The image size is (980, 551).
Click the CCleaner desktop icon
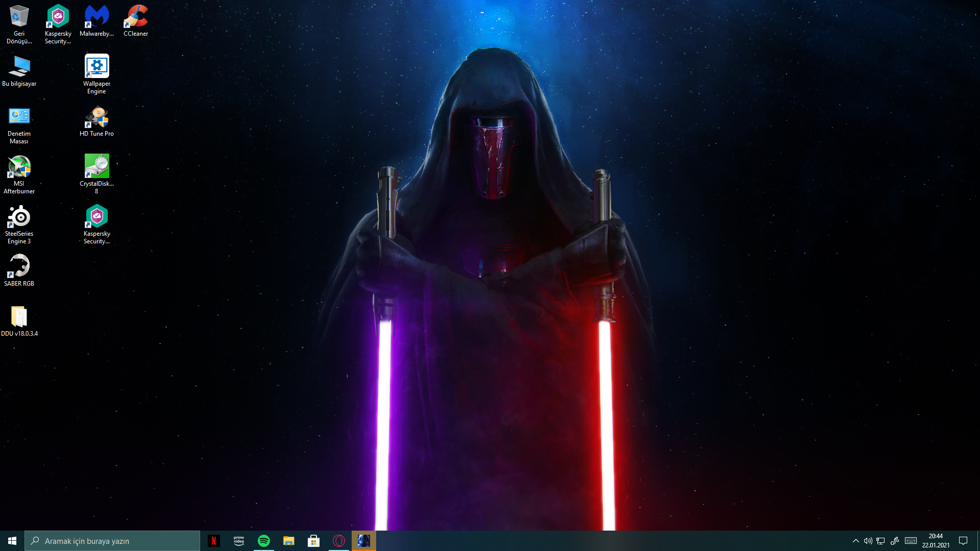click(136, 17)
